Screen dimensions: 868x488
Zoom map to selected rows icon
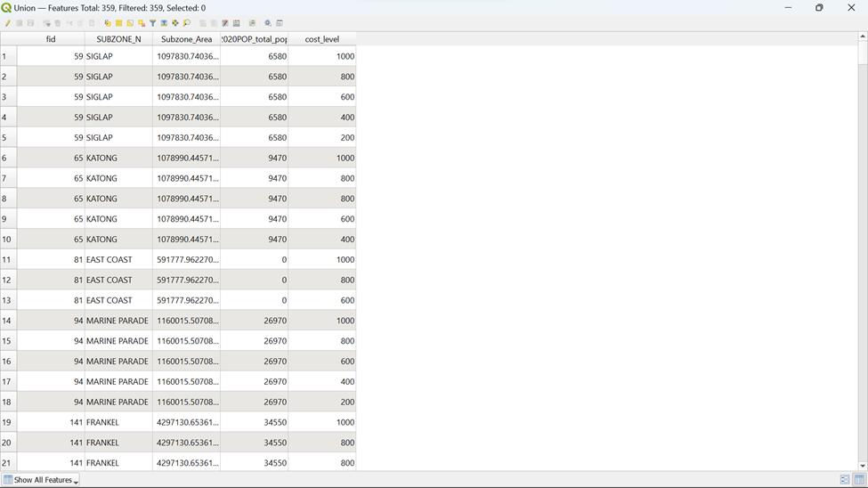(187, 23)
